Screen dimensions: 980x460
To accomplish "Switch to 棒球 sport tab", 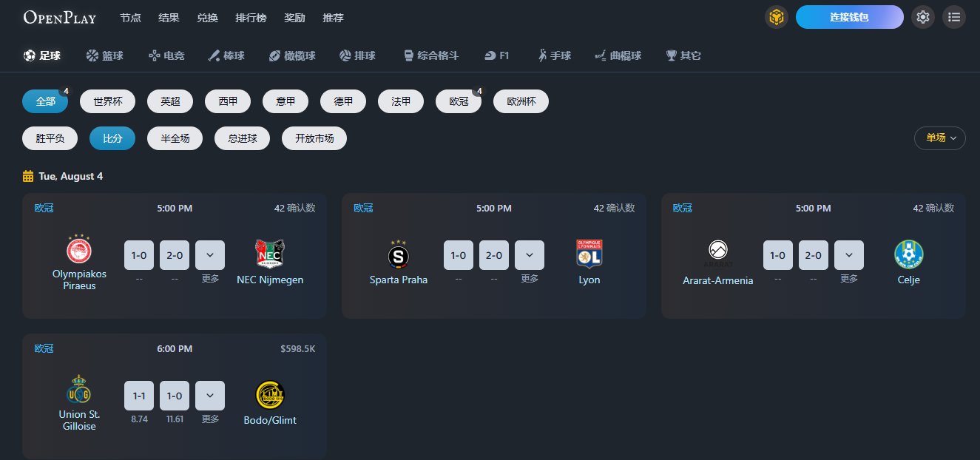I will point(226,55).
